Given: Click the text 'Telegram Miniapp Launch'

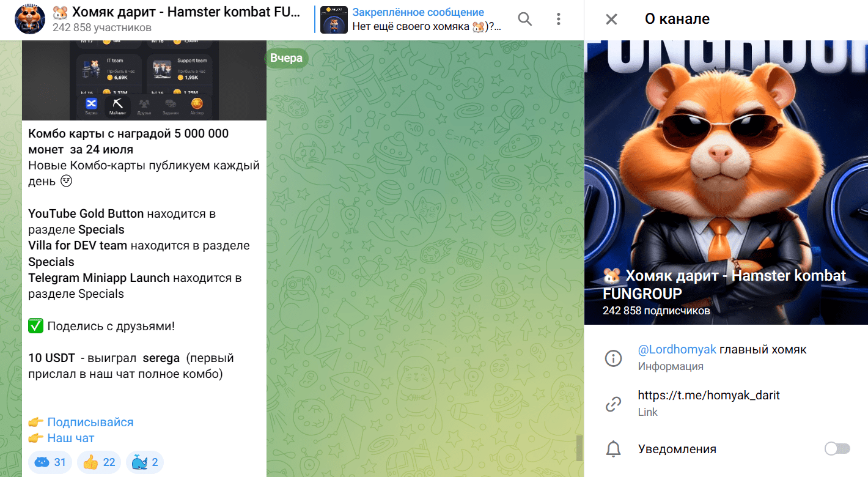Looking at the screenshot, I should click(x=99, y=278).
